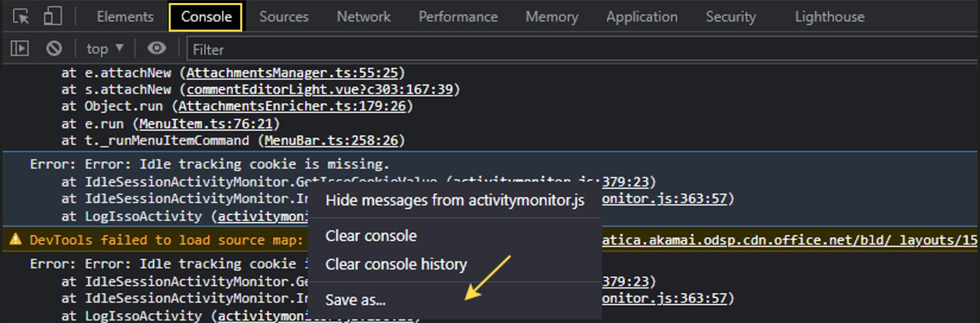Choose Save as... from context menu
This screenshot has height=323, width=980.
[x=355, y=300]
